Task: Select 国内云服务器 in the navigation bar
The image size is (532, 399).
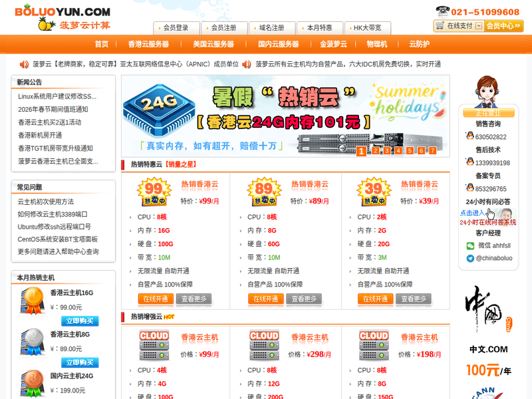Action: pos(278,44)
